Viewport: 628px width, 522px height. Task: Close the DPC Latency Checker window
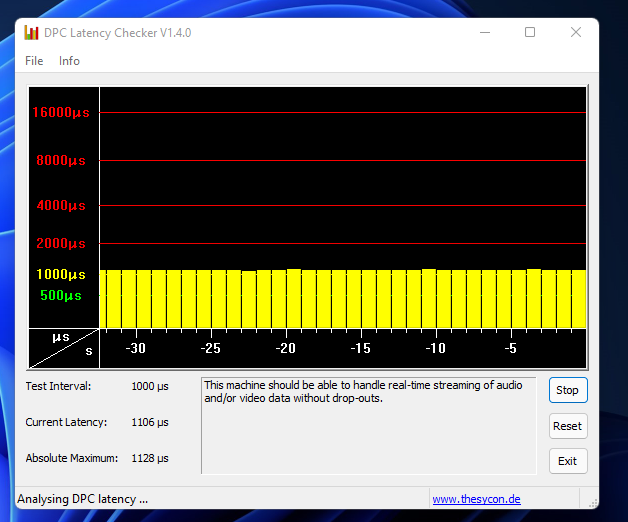pyautogui.click(x=576, y=32)
